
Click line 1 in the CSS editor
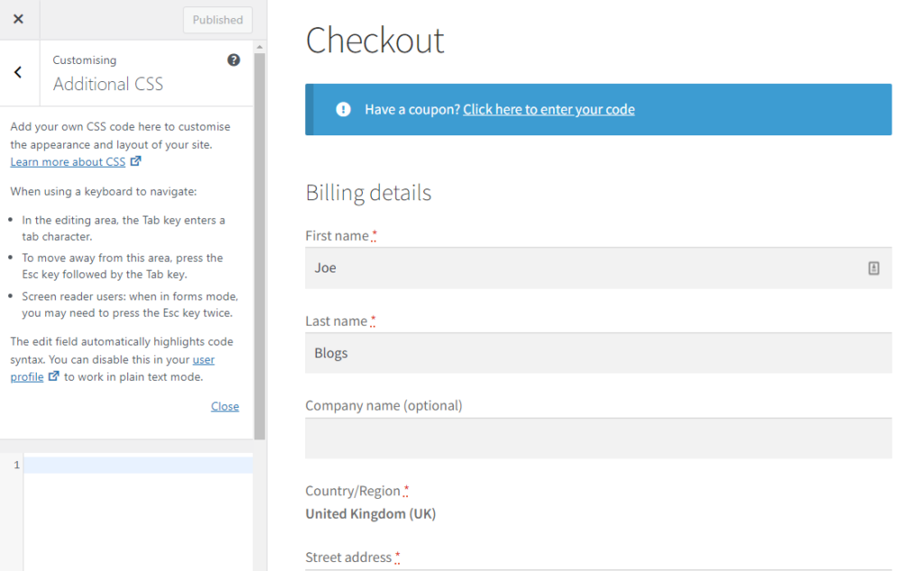point(138,465)
